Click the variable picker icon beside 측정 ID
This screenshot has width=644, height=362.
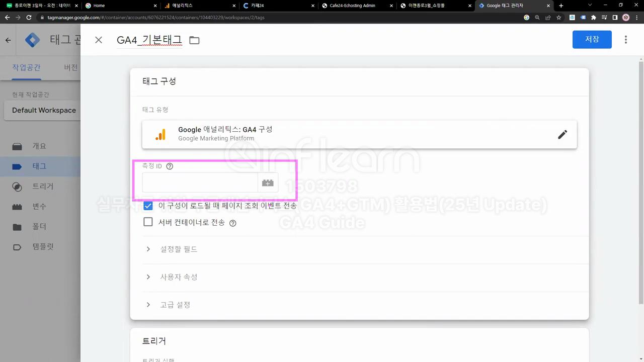click(x=268, y=183)
